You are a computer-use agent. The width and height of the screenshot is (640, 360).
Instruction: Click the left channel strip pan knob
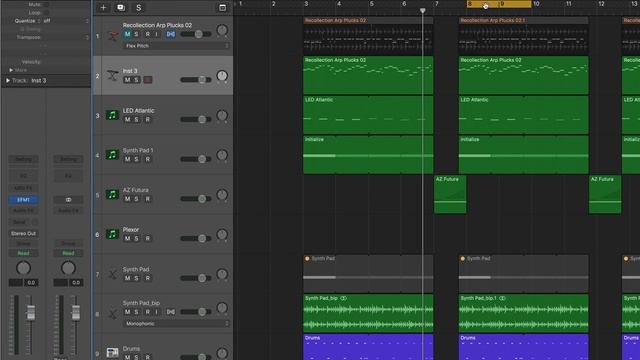pos(23,268)
